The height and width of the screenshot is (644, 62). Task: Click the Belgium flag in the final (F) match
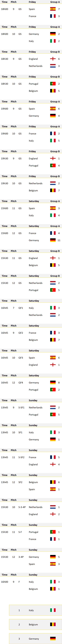pos(53,589)
